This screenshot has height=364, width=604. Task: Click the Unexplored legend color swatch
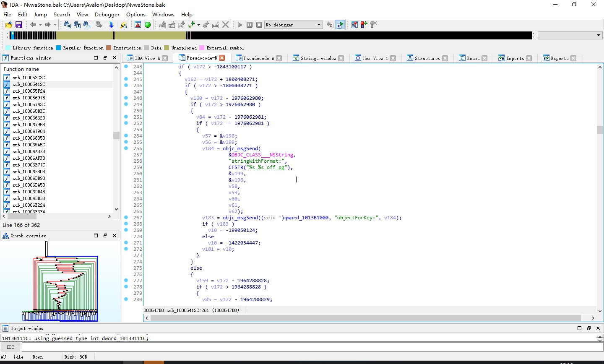(167, 48)
